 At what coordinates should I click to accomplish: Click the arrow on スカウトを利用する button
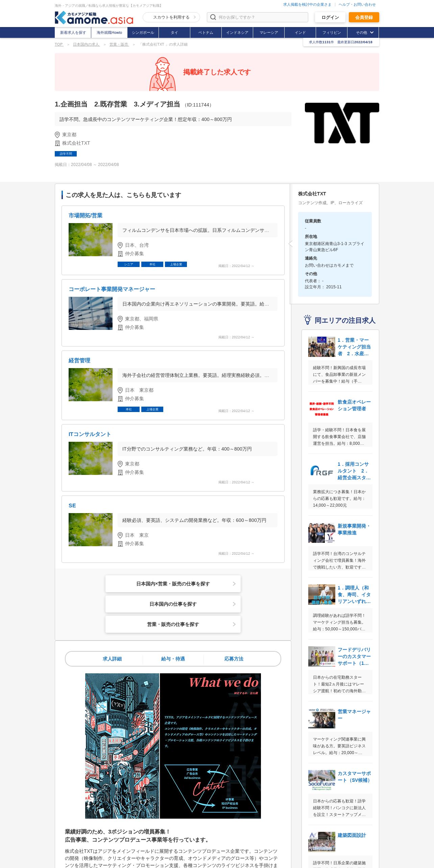[x=195, y=17]
